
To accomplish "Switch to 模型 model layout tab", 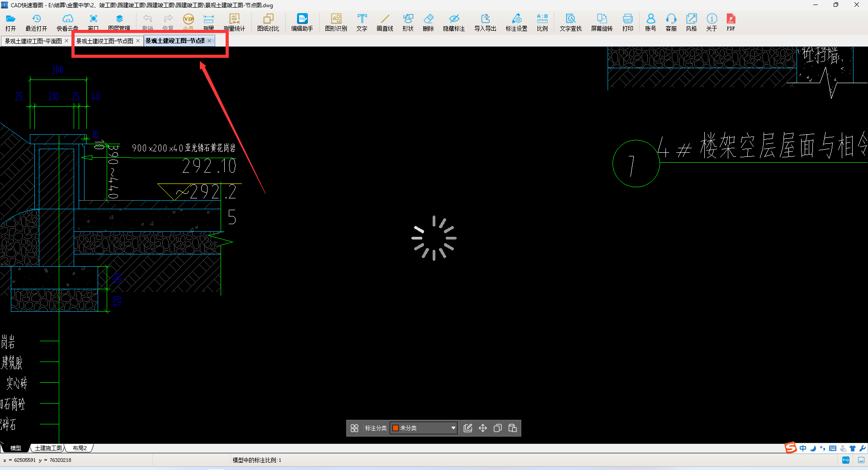I will 16,448.
